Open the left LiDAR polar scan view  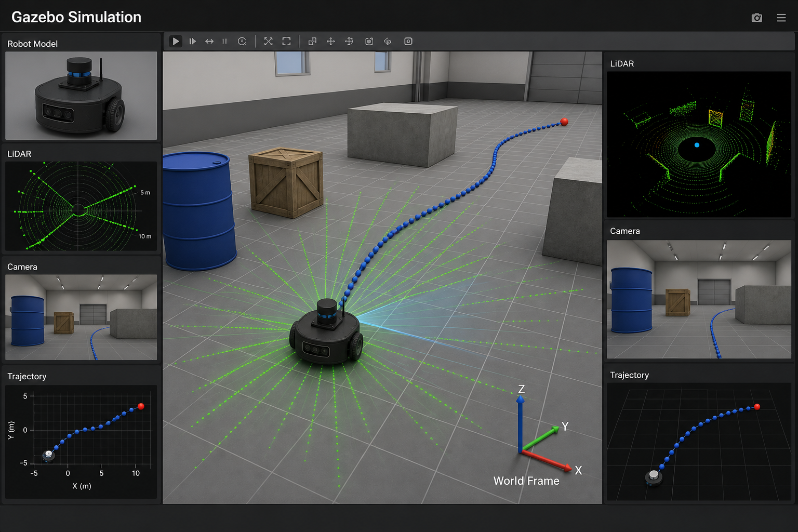pyautogui.click(x=81, y=206)
